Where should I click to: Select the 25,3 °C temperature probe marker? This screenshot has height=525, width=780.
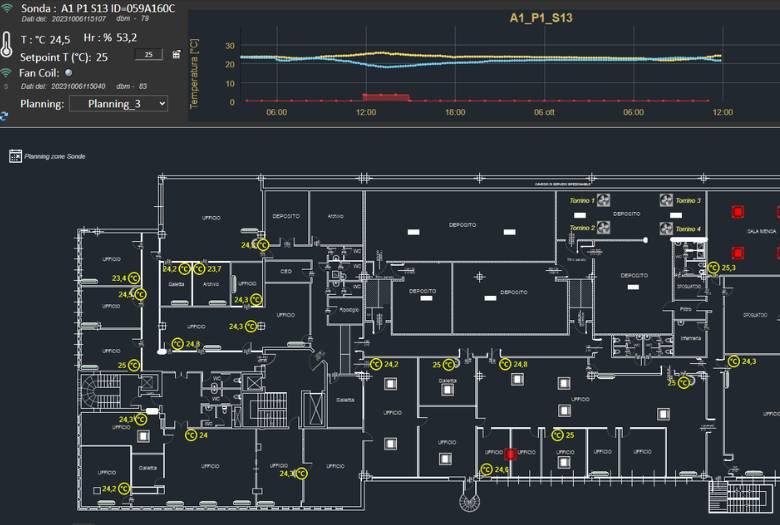[x=713, y=267]
